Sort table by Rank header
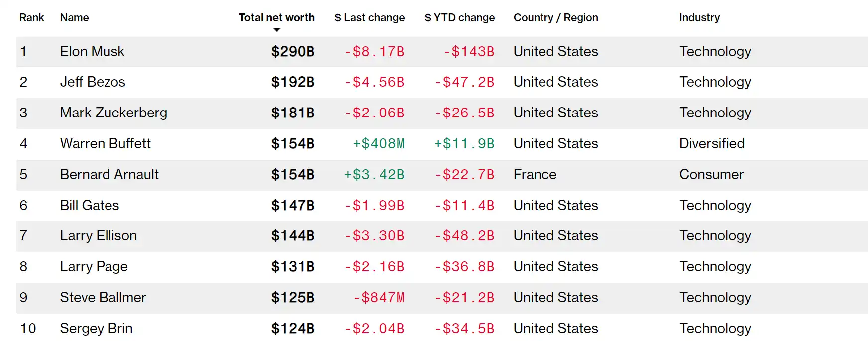This screenshot has width=868, height=341. coord(31,18)
